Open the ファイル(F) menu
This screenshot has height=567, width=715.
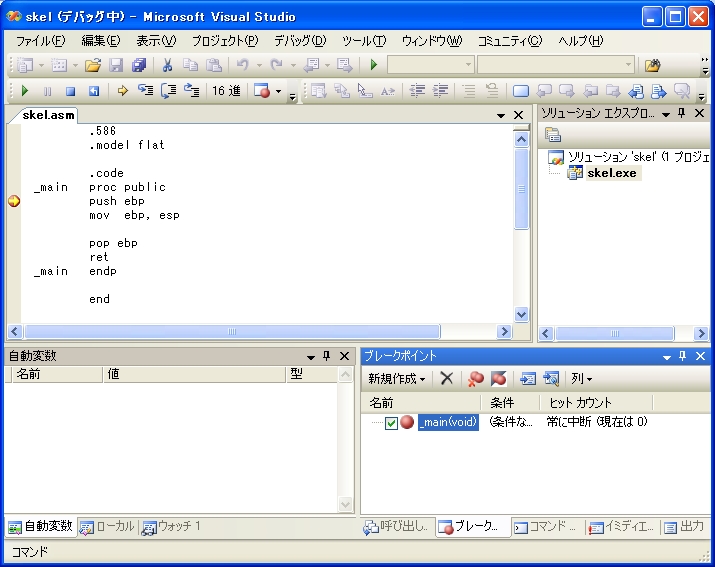[x=41, y=41]
